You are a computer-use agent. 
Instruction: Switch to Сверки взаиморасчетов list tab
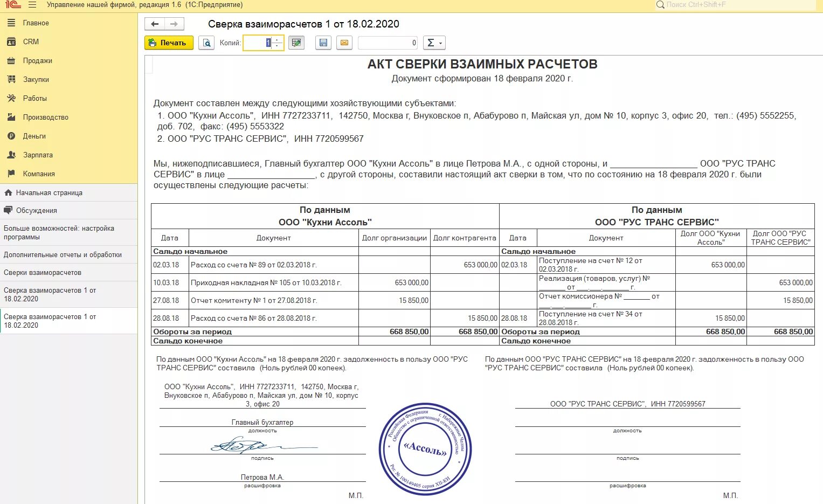[x=68, y=272]
